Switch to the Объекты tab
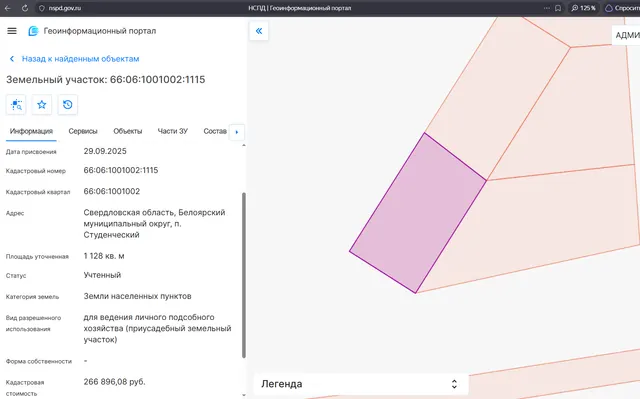640x399 pixels. coord(128,131)
